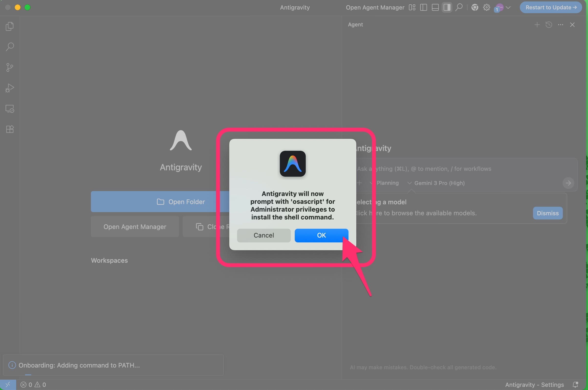The height and width of the screenshot is (390, 588).
Task: Toggle the secondary side bar layout icon
Action: pos(447,8)
